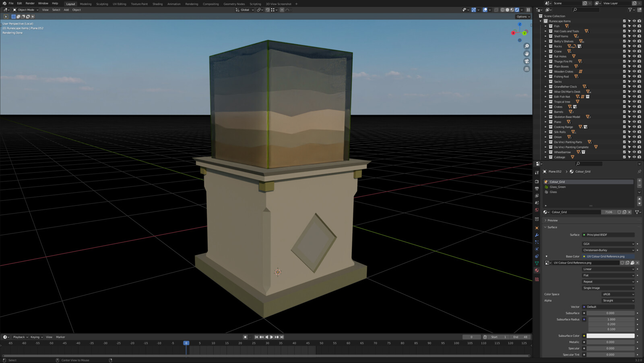Open the Scene properties tab
The height and width of the screenshot is (363, 644).
[x=537, y=203]
